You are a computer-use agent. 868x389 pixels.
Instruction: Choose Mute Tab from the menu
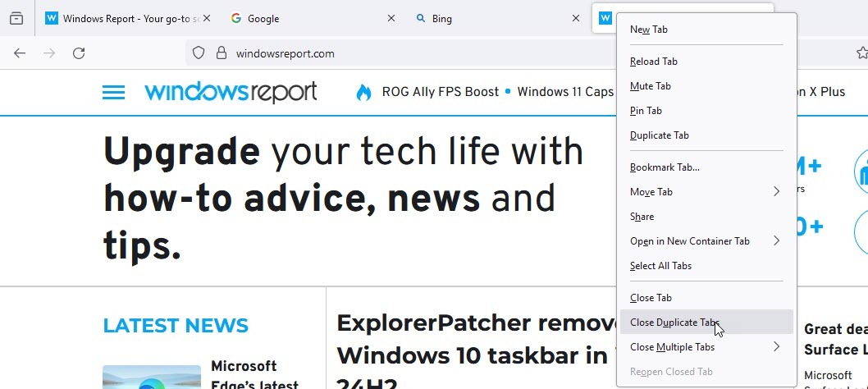706,86
